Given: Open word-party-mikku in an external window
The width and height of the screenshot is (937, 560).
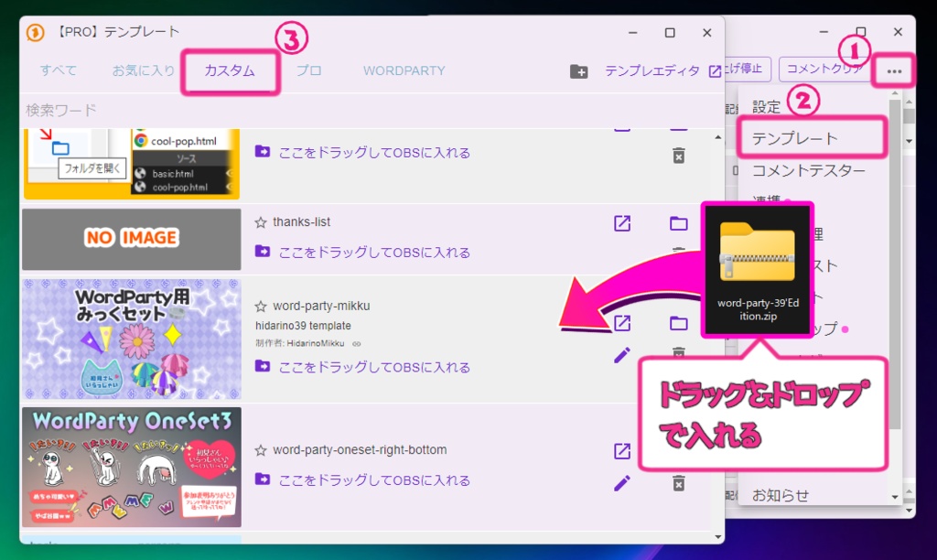Looking at the screenshot, I should (x=623, y=323).
